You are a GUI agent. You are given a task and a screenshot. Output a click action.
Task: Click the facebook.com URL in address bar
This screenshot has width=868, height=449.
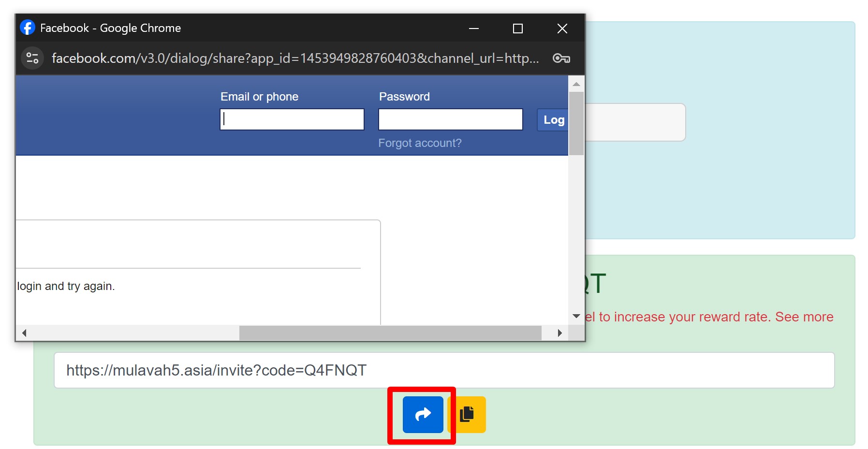pyautogui.click(x=295, y=58)
